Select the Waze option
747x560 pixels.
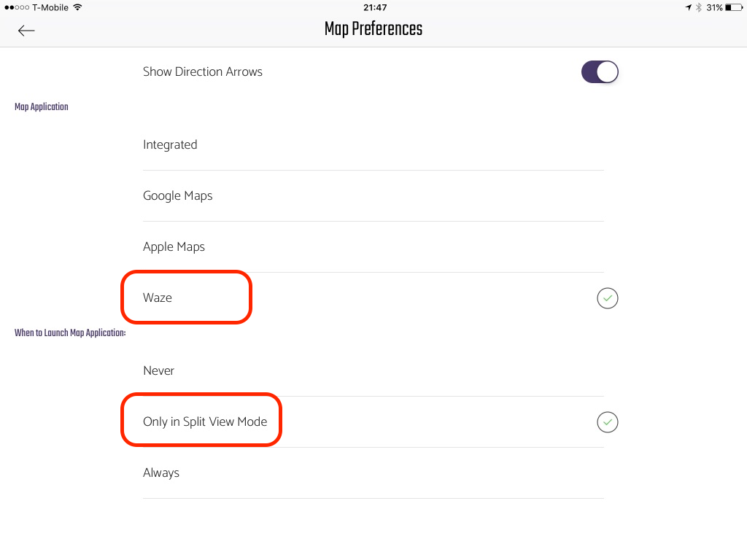pos(373,297)
